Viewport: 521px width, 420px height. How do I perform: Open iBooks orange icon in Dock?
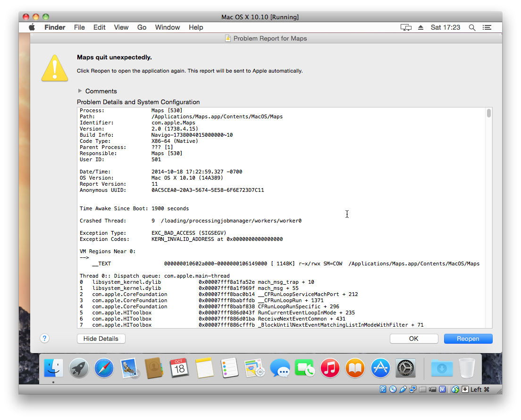pos(355,368)
